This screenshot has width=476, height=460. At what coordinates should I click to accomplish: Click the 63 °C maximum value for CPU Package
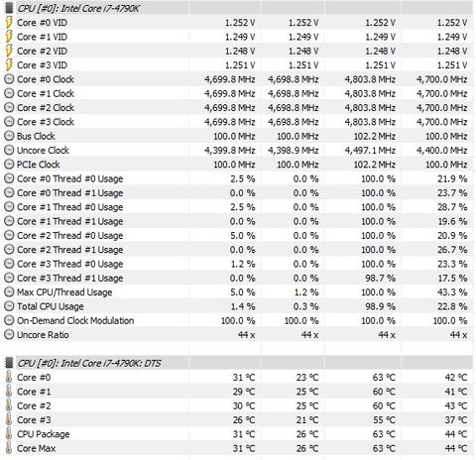coord(384,434)
